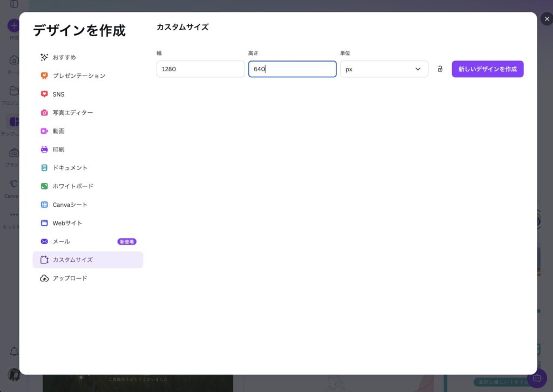Expand the unit dropdown chevron arrow
The image size is (553, 392).
pos(417,69)
